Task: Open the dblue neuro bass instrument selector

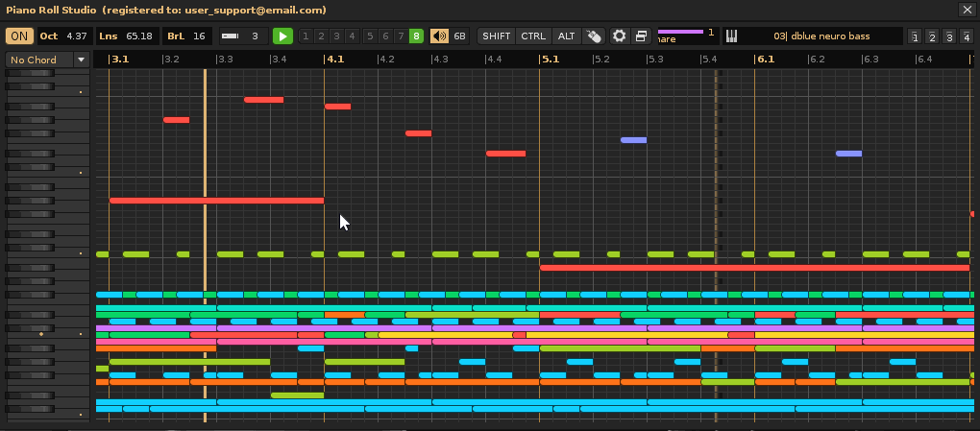Action: click(x=821, y=36)
